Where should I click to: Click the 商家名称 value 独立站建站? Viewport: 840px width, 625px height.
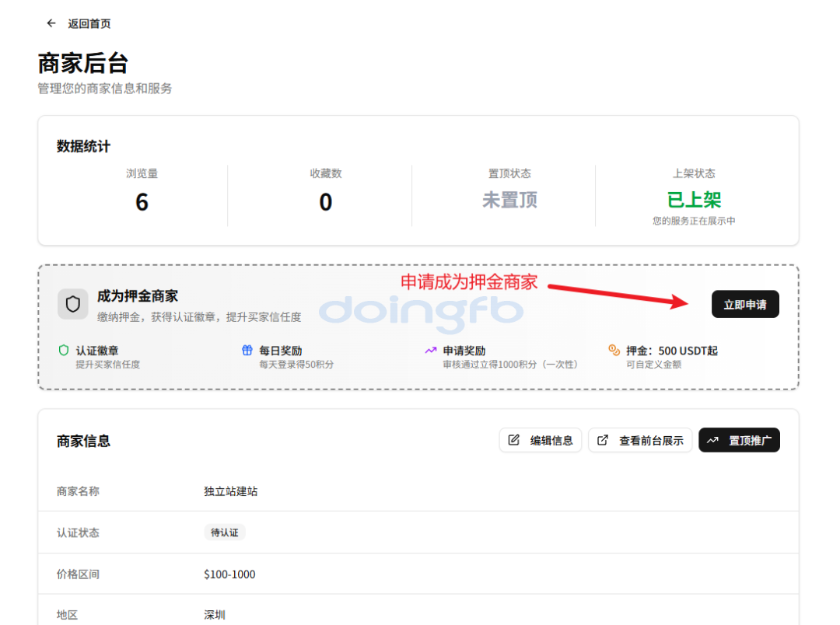coord(231,491)
